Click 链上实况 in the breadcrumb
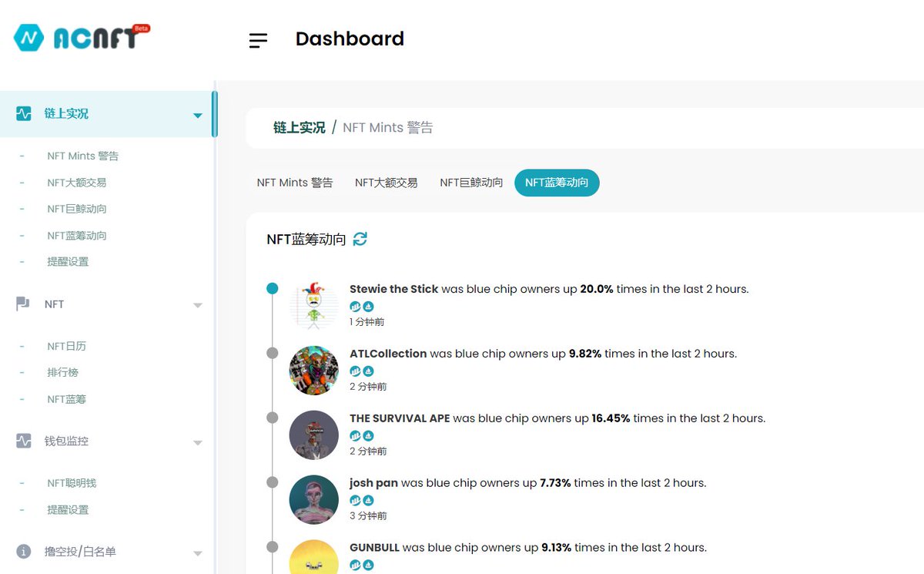The height and width of the screenshot is (574, 924). point(300,127)
